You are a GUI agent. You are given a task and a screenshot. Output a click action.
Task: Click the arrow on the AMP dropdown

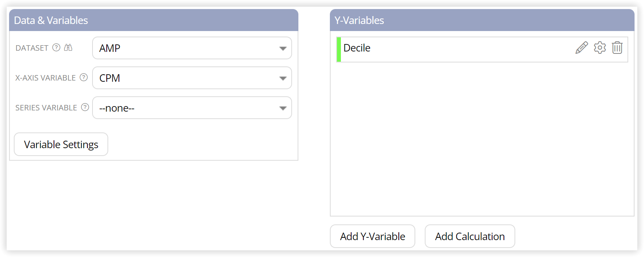click(x=283, y=49)
